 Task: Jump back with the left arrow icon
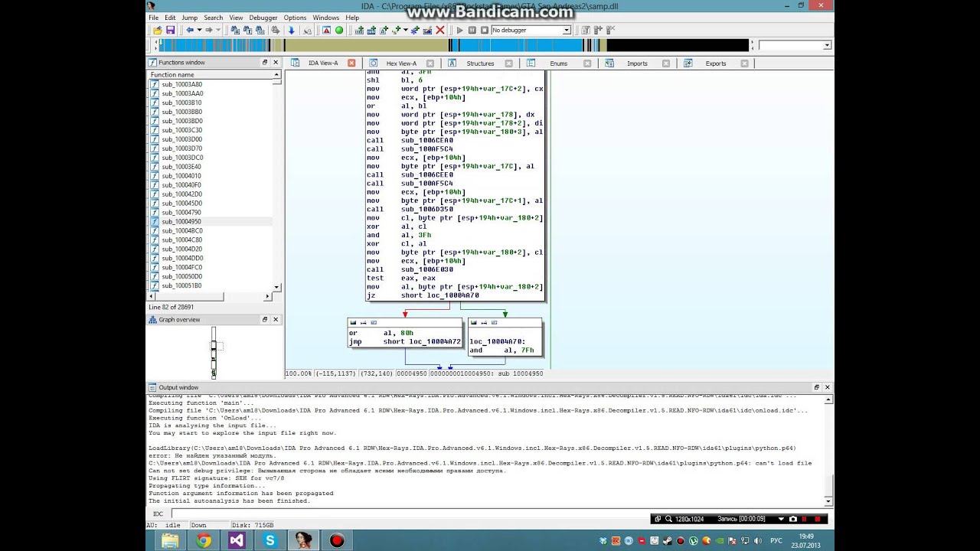[x=190, y=30]
